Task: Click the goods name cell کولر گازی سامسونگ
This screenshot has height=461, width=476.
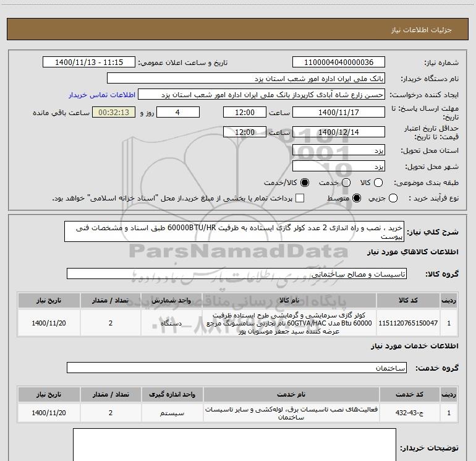Action: (289, 323)
